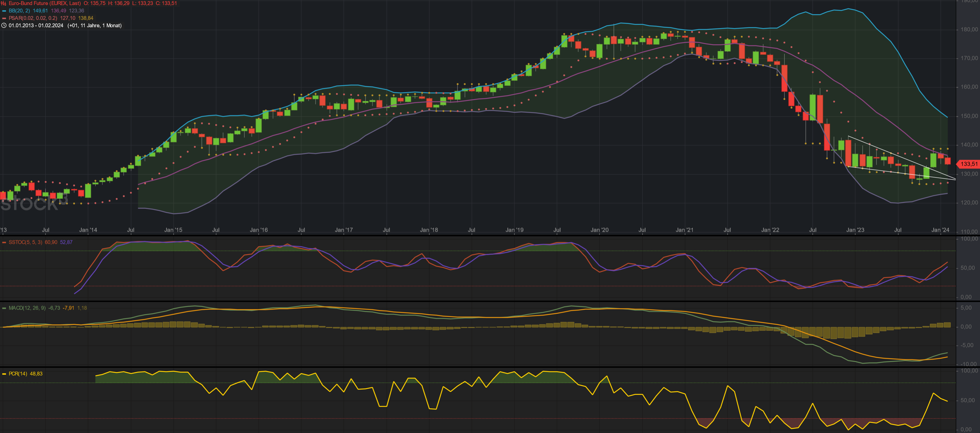Click the blue BB indicator color marker
Image resolution: width=980 pixels, height=433 pixels.
(4, 11)
